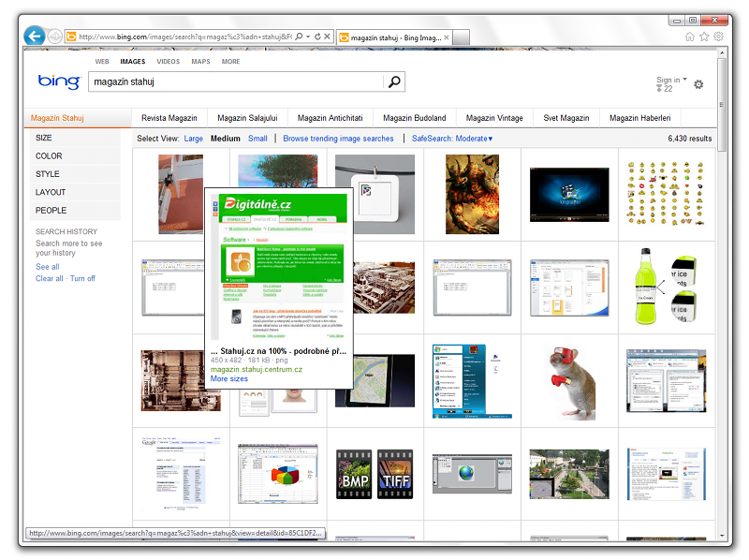749x560 pixels.
Task: Click the page vertical scrollbar thumb
Action: click(722, 105)
